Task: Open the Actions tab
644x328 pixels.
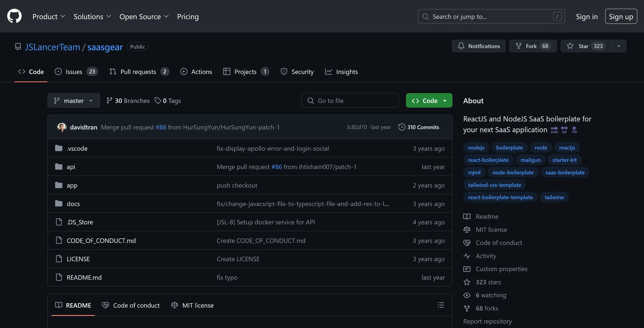Action: (x=196, y=72)
